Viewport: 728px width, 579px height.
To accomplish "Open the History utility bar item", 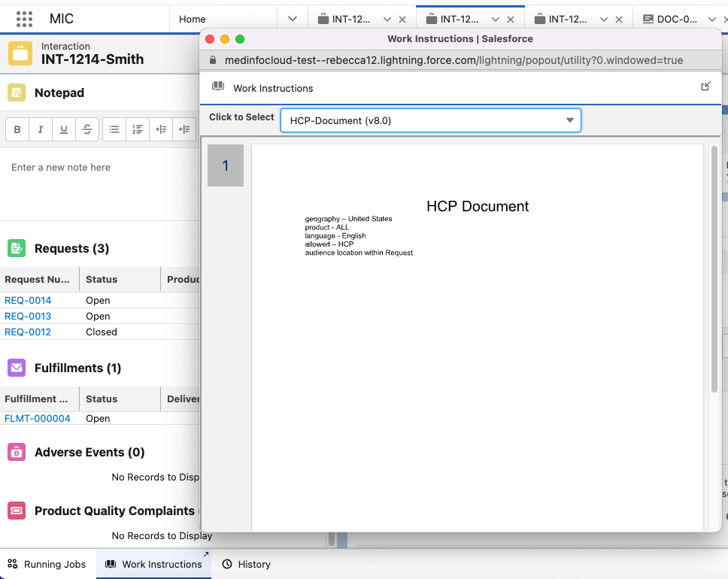I will coord(246,564).
